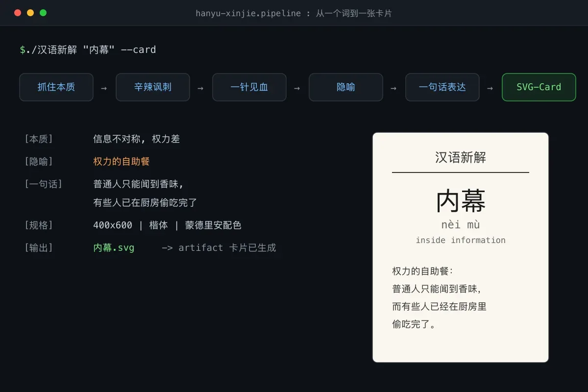Click the spec value 400x600 | 楷体 | 蒙德里安配色
The height and width of the screenshot is (392, 588).
[167, 225]
